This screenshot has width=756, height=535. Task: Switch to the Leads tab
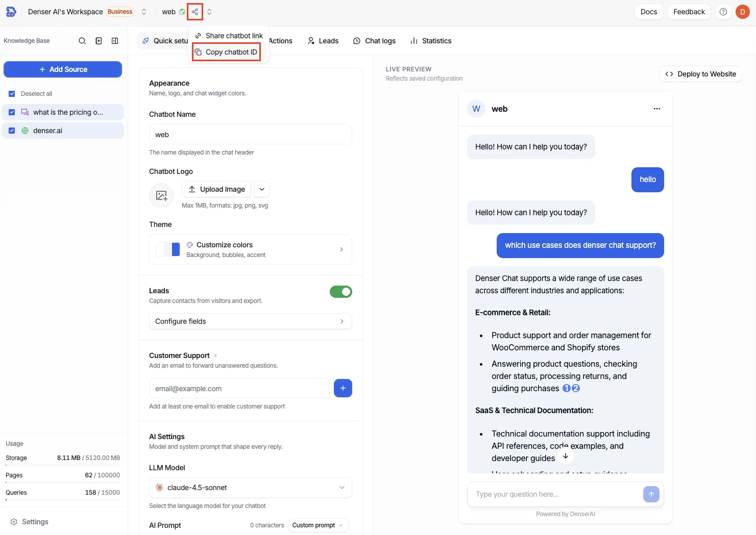323,41
